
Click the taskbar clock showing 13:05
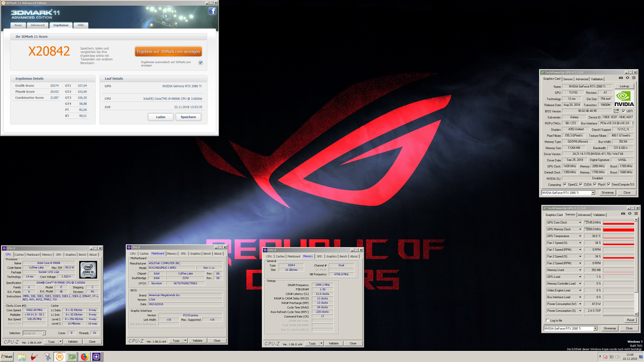[x=630, y=357]
